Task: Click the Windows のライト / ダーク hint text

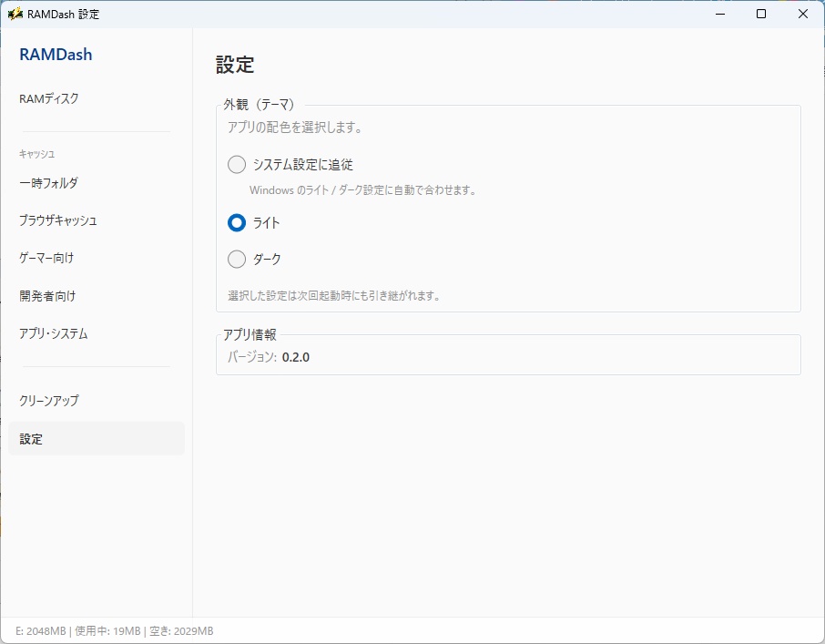Action: 363,190
